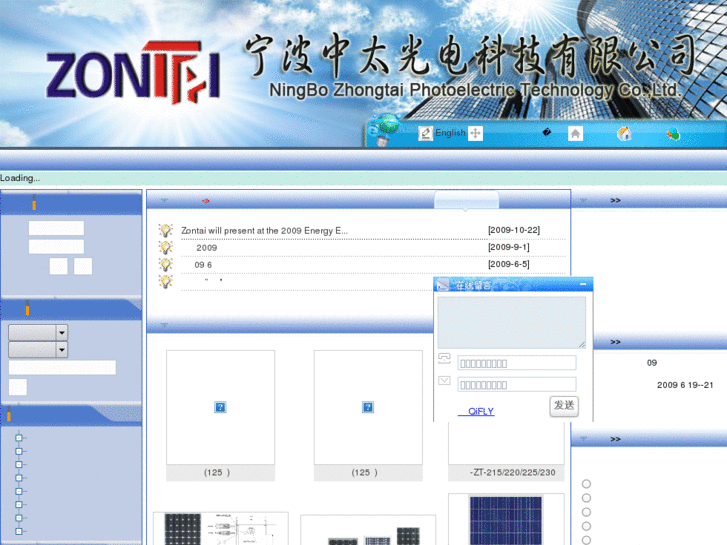This screenshot has height=545, width=727.
Task: Click the ZONTAI logo in the banner
Action: tap(133, 72)
